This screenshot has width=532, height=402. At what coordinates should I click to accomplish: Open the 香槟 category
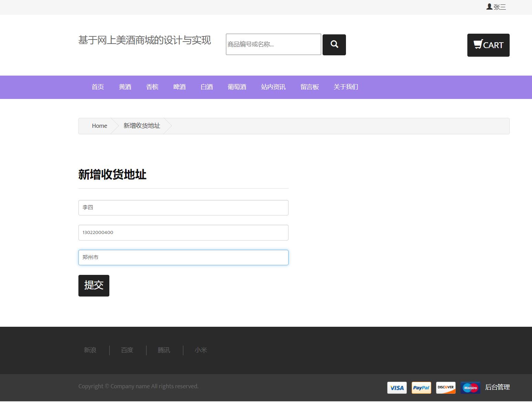[152, 87]
